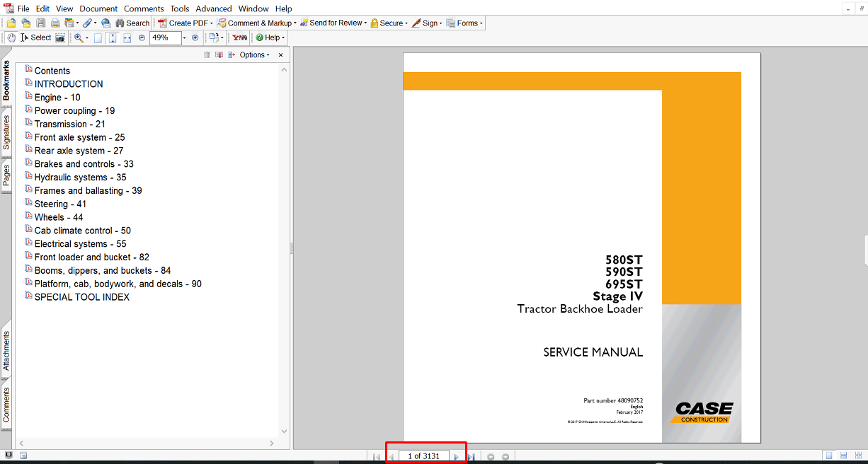Select the Hand tool

click(11, 37)
